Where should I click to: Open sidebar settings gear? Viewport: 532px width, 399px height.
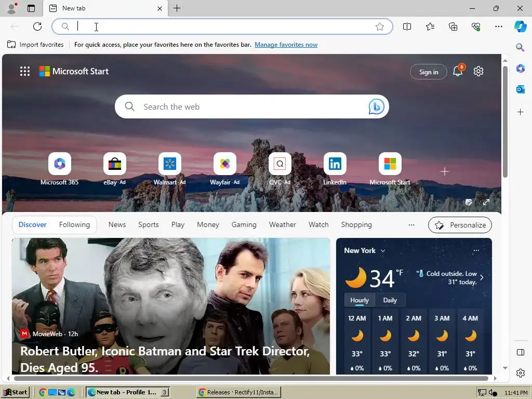pyautogui.click(x=520, y=373)
